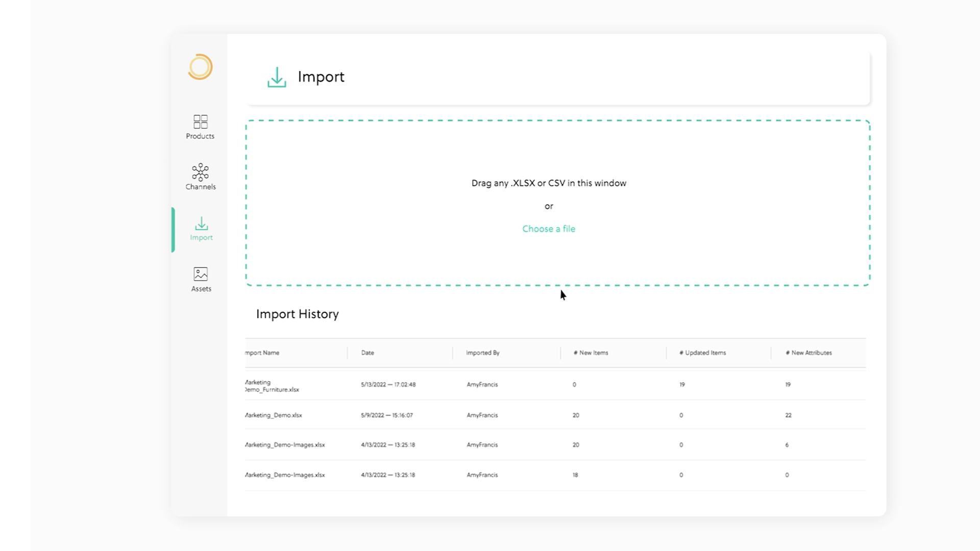Open the Channels network icon
This screenshot has width=980, height=551.
200,172
